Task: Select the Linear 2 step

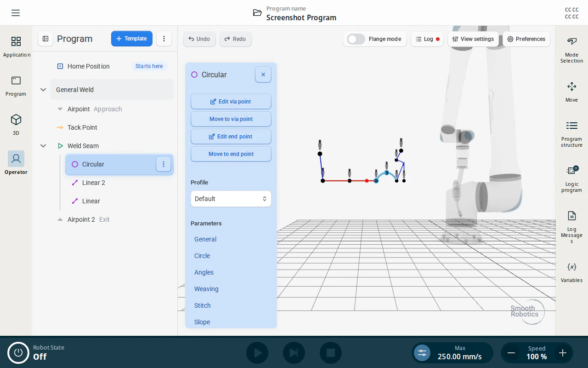Action: click(119, 183)
